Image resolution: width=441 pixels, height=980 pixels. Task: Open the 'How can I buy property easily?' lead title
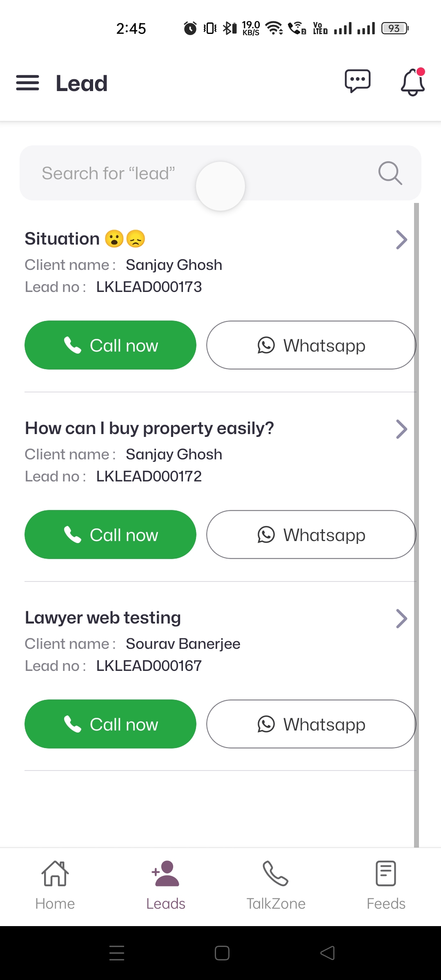(149, 428)
